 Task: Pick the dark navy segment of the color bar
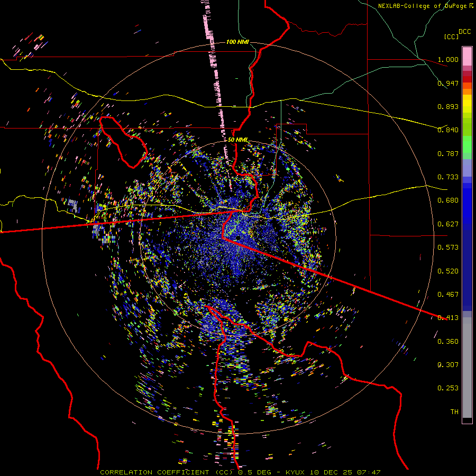click(x=467, y=270)
